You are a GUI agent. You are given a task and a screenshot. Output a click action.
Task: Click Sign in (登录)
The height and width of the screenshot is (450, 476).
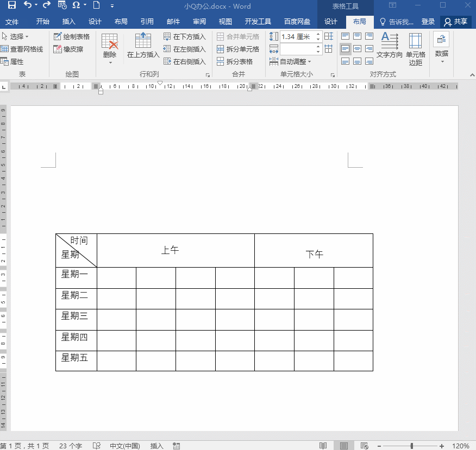(x=428, y=22)
